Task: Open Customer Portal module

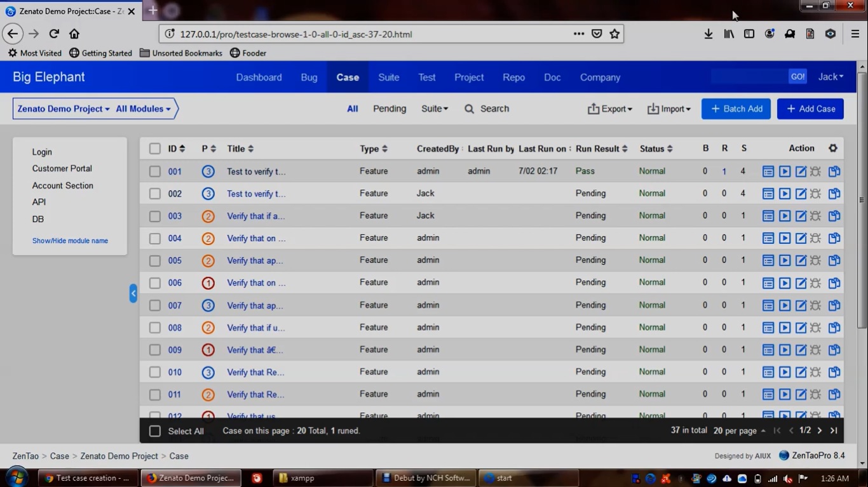Action: [62, 168]
